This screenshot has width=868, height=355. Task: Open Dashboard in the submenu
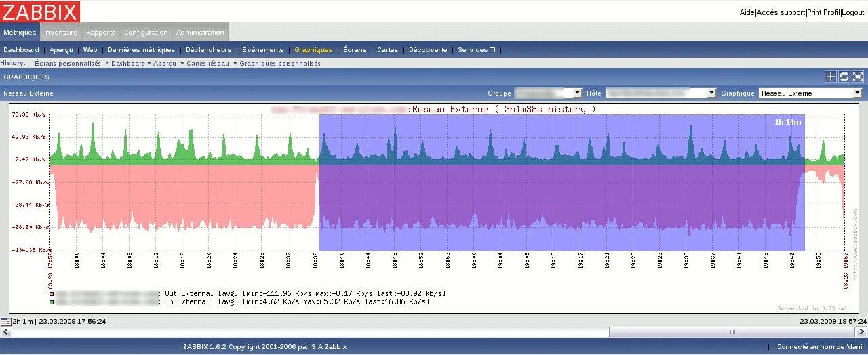21,50
